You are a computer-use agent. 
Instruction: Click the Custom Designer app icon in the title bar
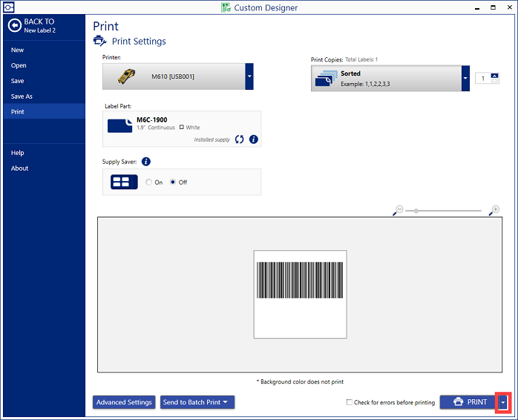coord(226,7)
